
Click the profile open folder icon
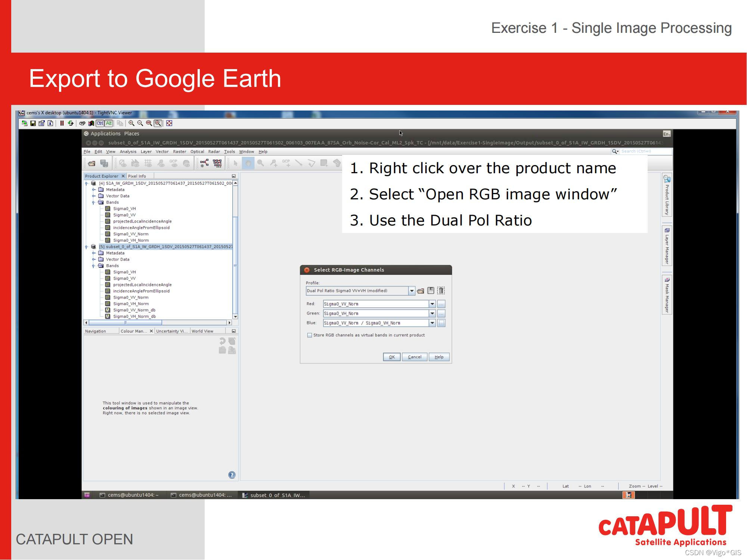[x=421, y=291]
